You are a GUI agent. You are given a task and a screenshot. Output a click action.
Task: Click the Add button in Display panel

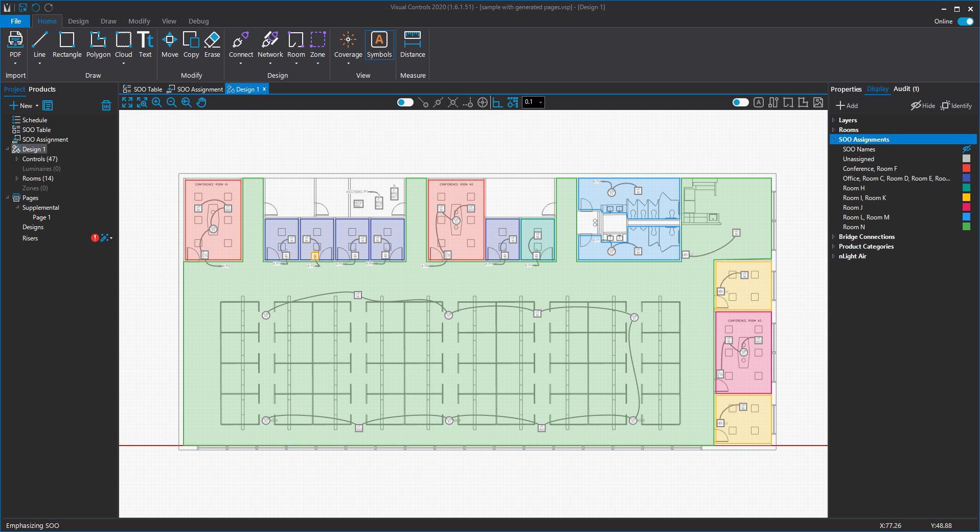pyautogui.click(x=847, y=106)
